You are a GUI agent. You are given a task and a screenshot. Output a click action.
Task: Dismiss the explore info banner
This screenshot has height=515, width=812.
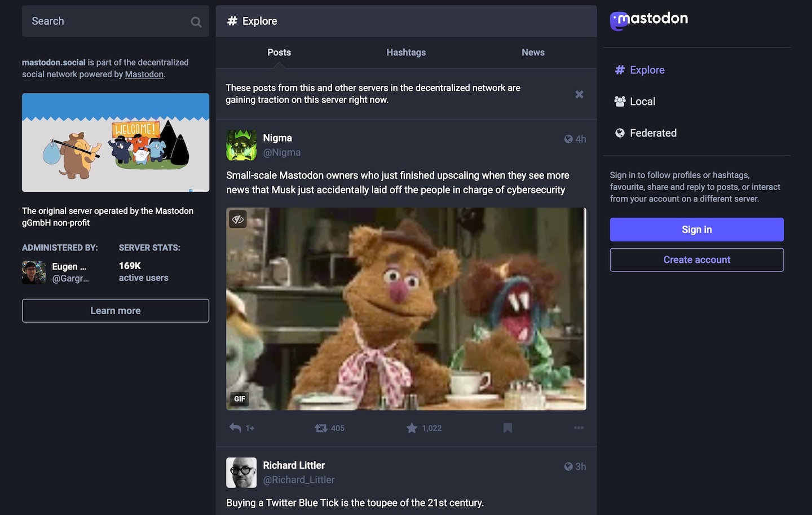click(579, 94)
